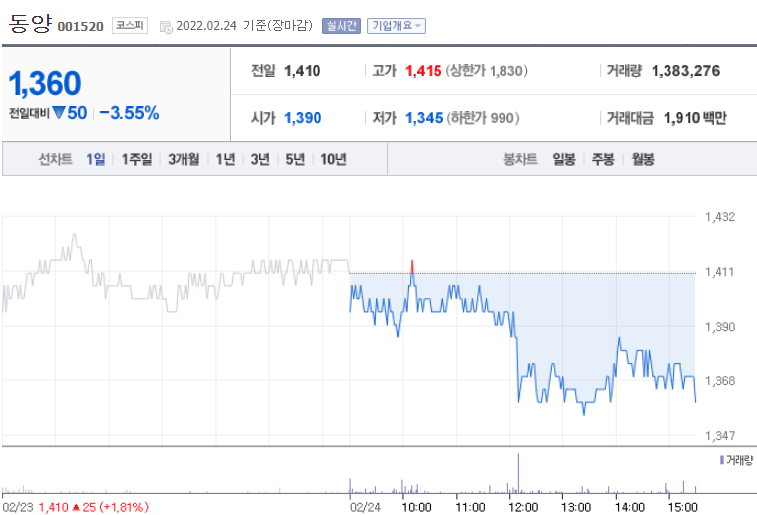Screen dimensions: 757x515
Task: Click the 고가 value 1,415
Action: (423, 71)
